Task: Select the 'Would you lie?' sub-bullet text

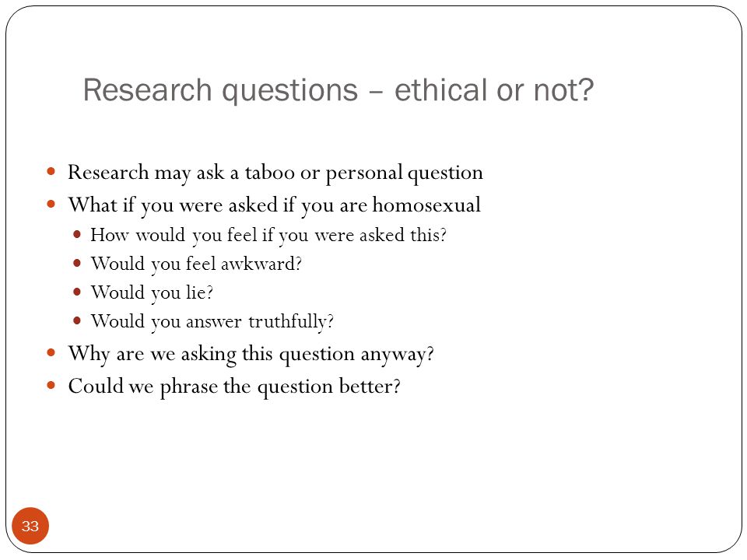Action: [152, 293]
